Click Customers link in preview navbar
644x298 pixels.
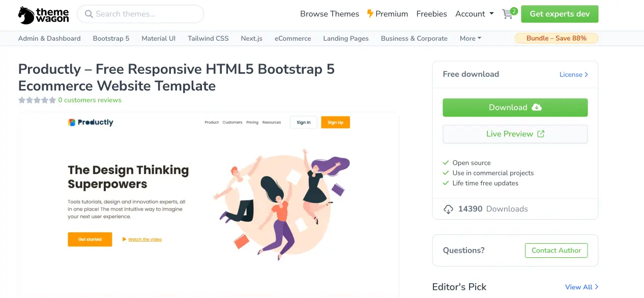pyautogui.click(x=232, y=122)
